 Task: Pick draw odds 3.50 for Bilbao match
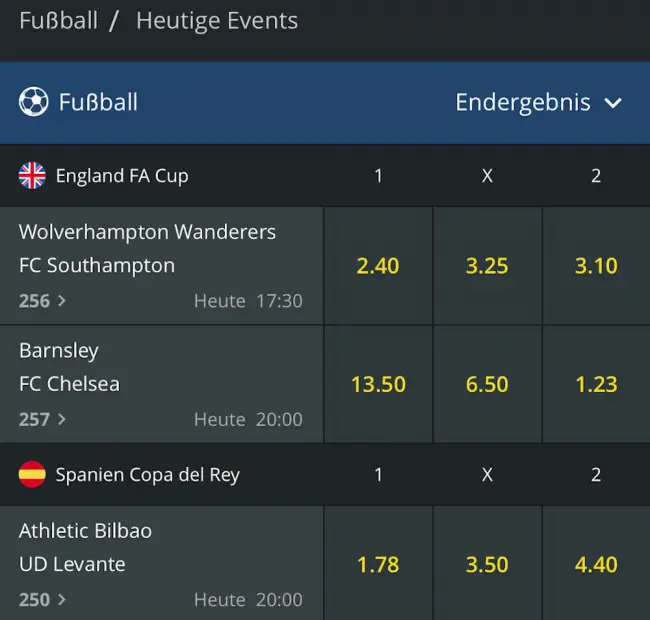tap(487, 564)
